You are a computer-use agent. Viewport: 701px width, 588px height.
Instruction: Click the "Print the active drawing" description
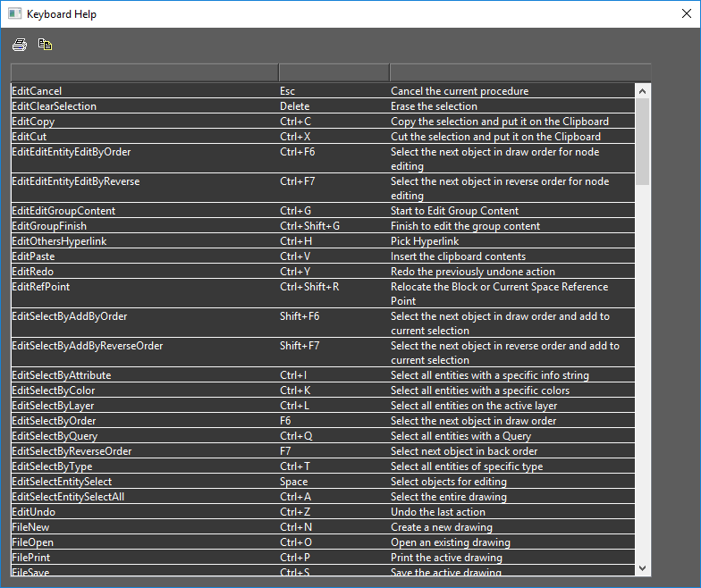(446, 558)
